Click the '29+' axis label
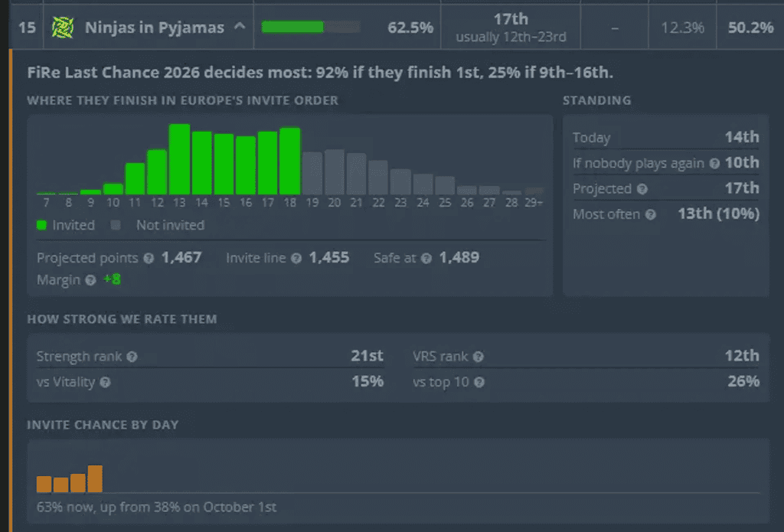The image size is (784, 532). 534,203
